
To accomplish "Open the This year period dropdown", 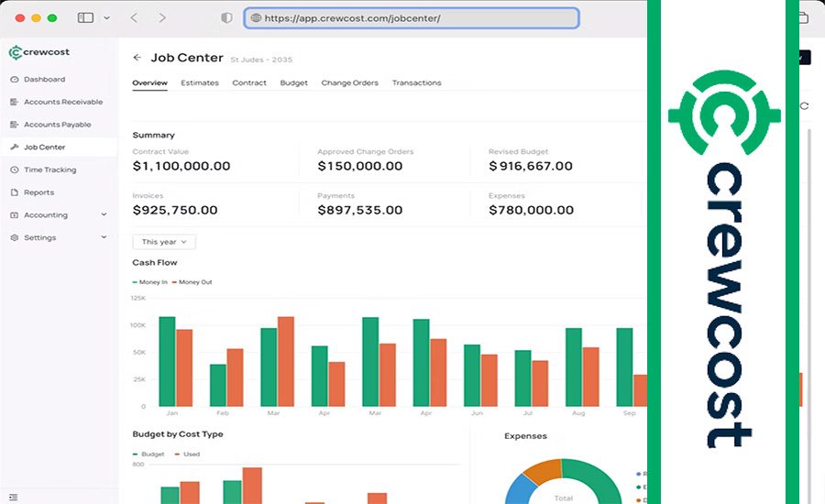I will 164,242.
